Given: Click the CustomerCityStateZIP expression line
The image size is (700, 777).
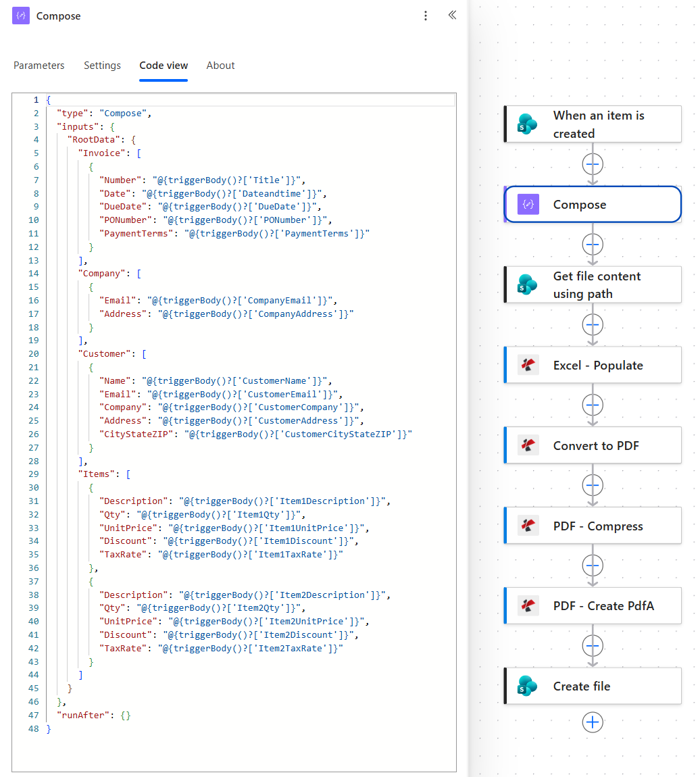Looking at the screenshot, I should (255, 434).
